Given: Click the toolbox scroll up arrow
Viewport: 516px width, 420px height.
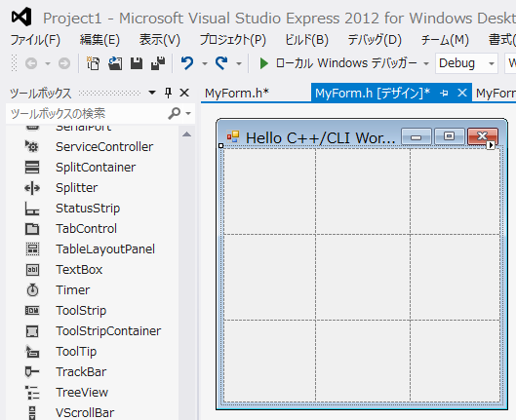Looking at the screenshot, I should tap(186, 134).
